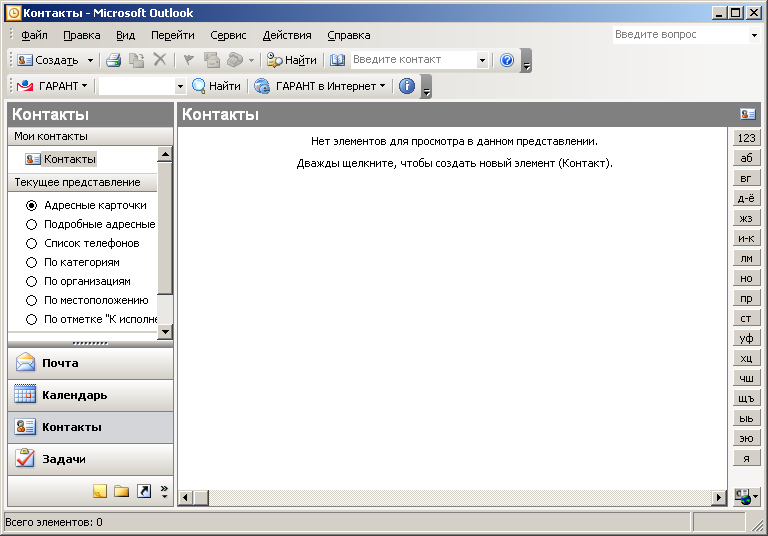
Task: Click the blue question mark Help icon
Action: (x=507, y=60)
